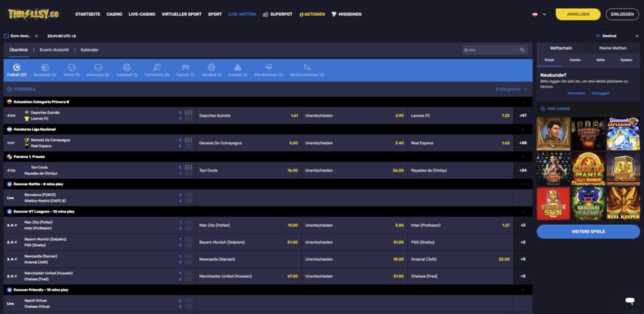Select the Tischtennis sport icon
Image resolution: width=644 pixels, height=314 pixels.
[157, 67]
